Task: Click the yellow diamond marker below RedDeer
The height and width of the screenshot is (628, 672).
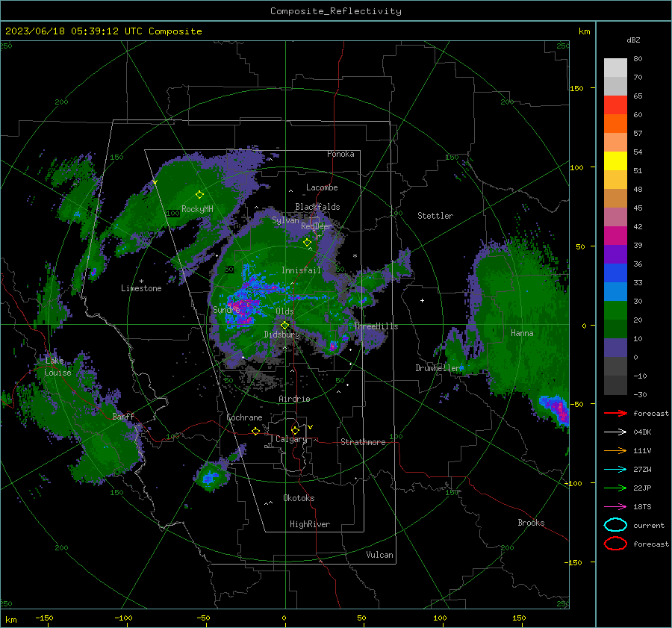Action: (x=307, y=243)
